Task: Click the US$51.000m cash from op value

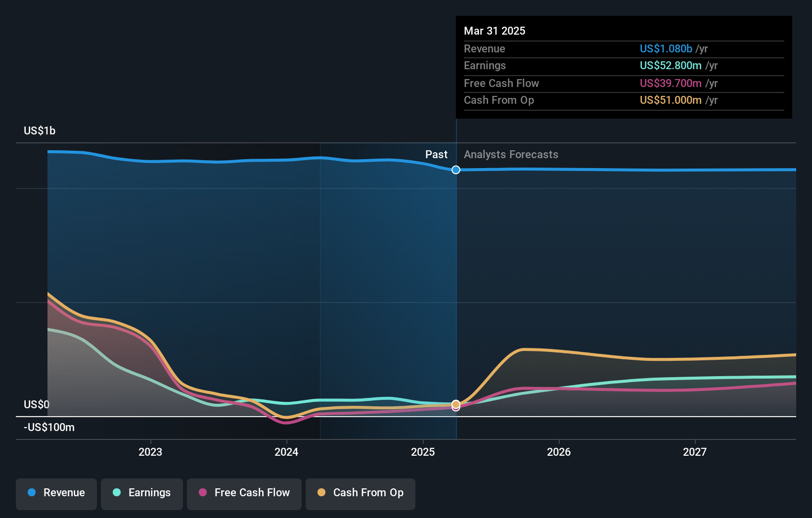Action: [671, 100]
